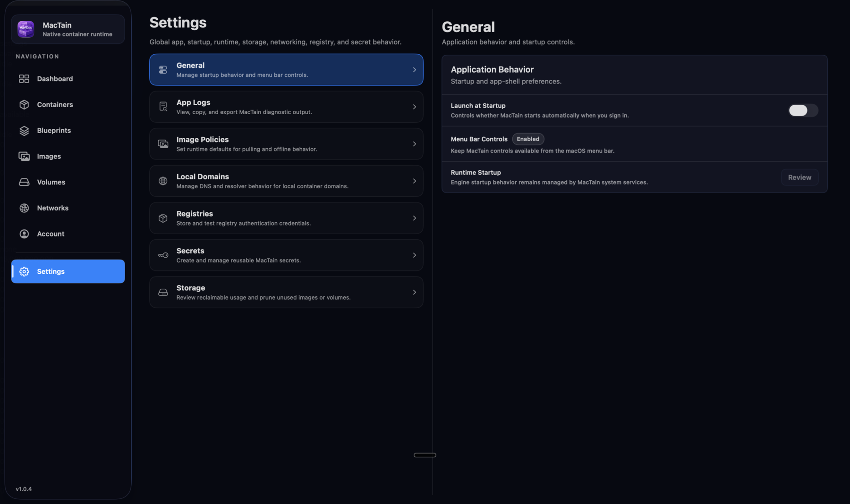The width and height of the screenshot is (850, 504).
Task: Click 'Keep MacTain controls available' description
Action: tap(533, 151)
